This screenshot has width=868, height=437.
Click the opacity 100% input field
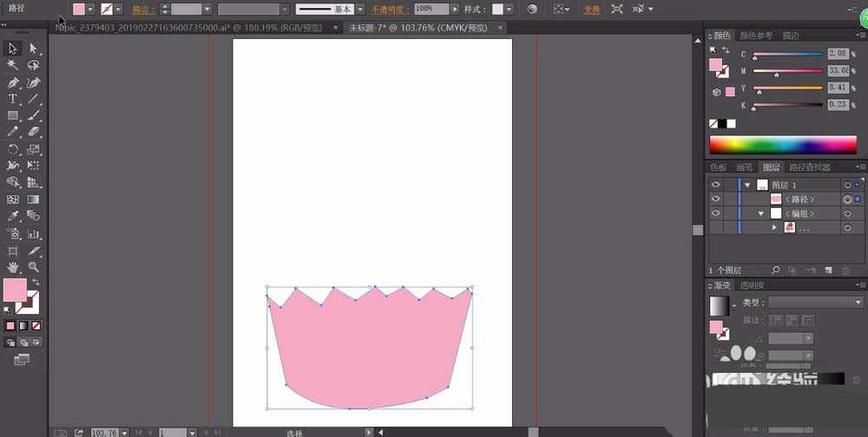(431, 9)
